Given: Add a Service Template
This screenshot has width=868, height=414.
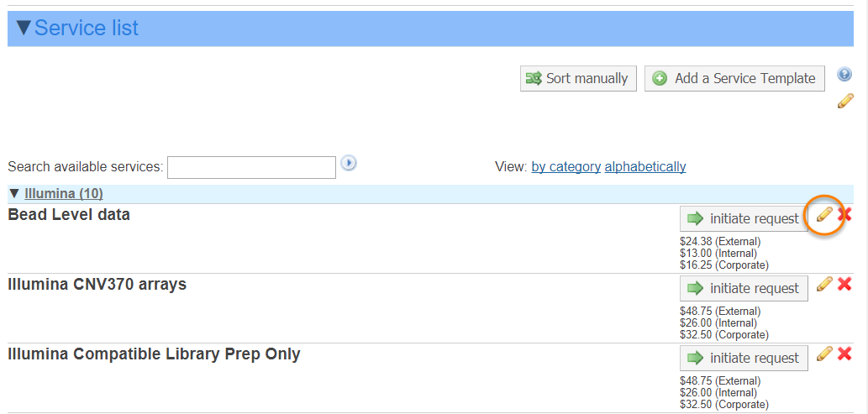Looking at the screenshot, I should 734,78.
